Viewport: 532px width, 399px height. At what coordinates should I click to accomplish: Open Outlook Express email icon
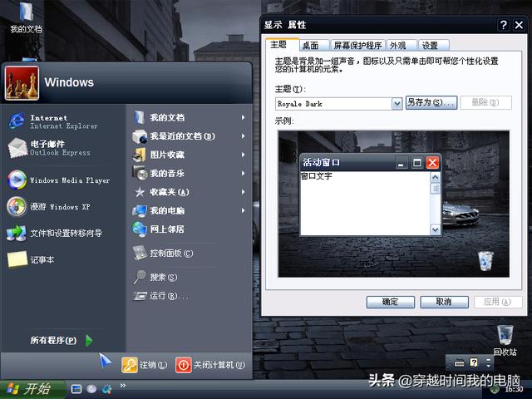[17, 148]
